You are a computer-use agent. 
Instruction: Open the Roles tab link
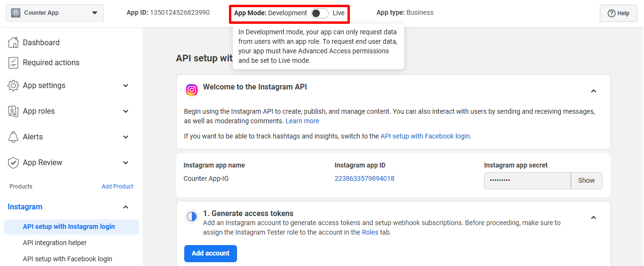point(370,232)
